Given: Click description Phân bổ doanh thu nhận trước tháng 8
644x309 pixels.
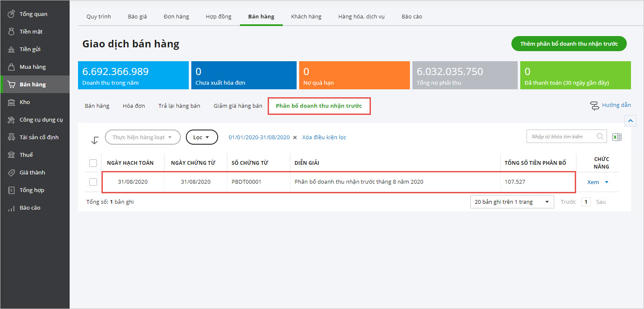Looking at the screenshot, I should point(359,182).
